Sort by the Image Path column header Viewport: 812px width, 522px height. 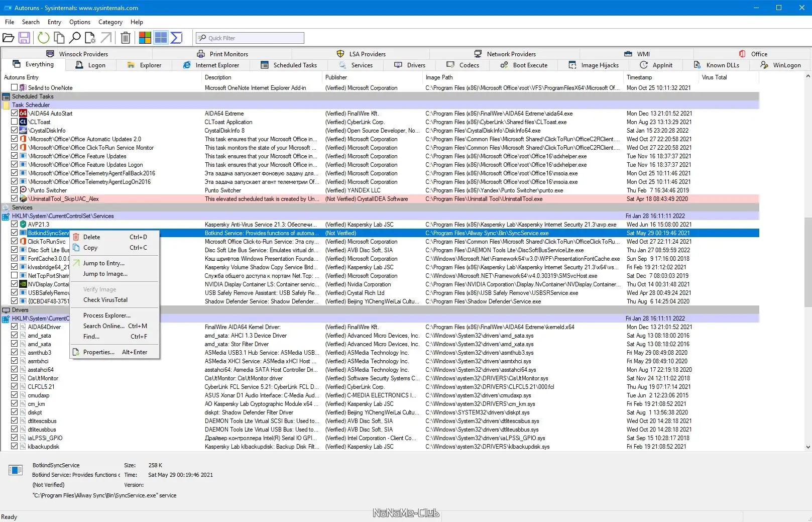tap(523, 77)
